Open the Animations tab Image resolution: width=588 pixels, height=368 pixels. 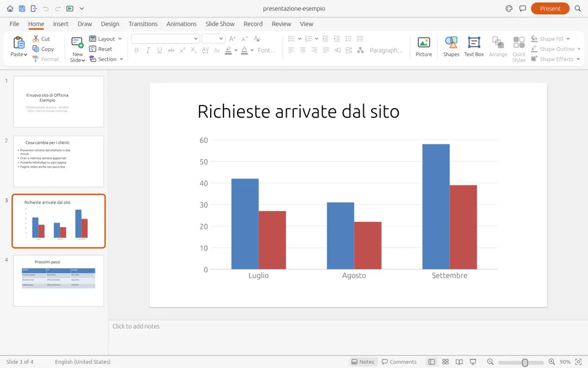click(181, 24)
